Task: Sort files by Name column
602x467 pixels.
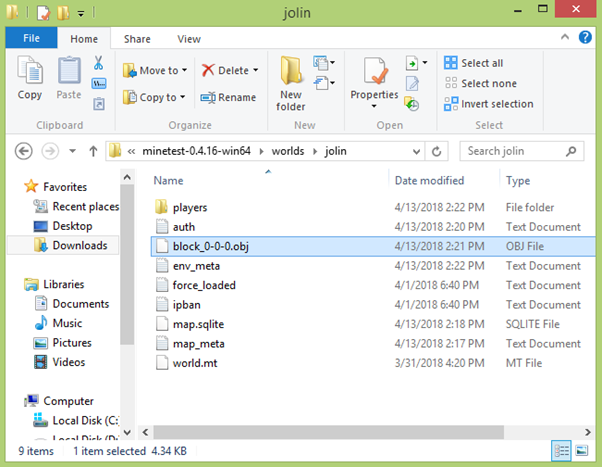Action: tap(168, 181)
